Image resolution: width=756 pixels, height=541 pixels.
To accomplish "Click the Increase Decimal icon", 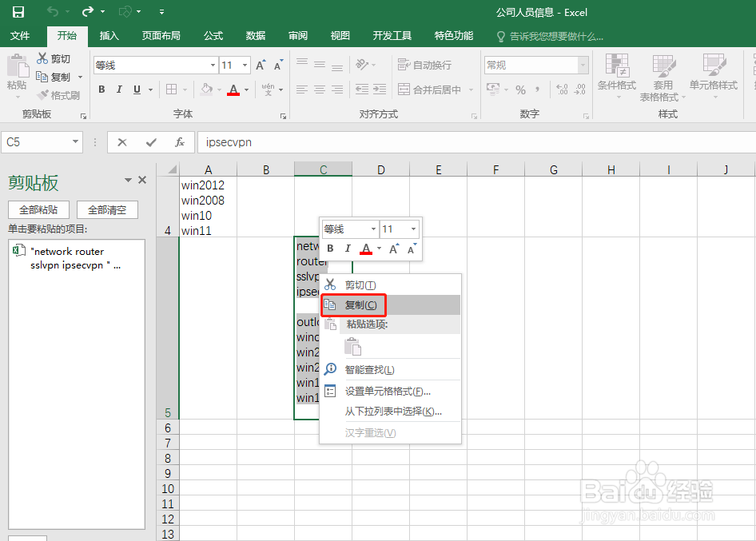I will [562, 90].
